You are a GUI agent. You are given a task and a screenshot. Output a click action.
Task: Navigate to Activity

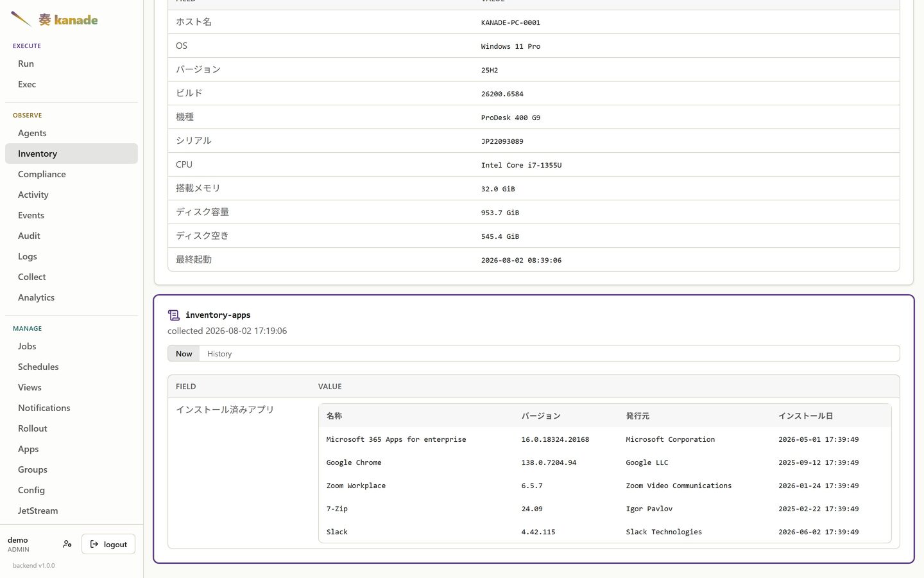click(x=71, y=195)
